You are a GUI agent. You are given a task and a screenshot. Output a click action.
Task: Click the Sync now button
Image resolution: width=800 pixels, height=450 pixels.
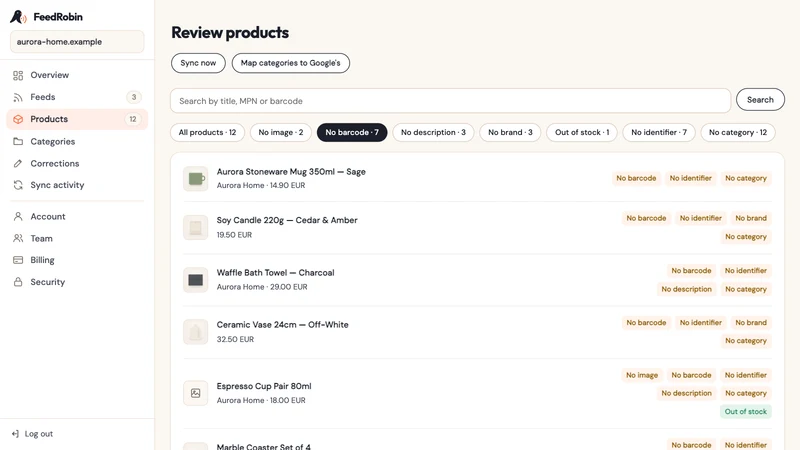pyautogui.click(x=198, y=63)
